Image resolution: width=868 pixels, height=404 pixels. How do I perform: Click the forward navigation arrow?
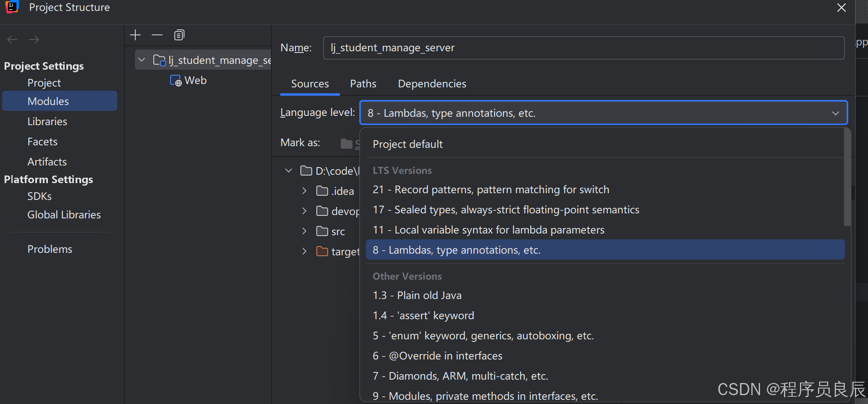tap(34, 39)
